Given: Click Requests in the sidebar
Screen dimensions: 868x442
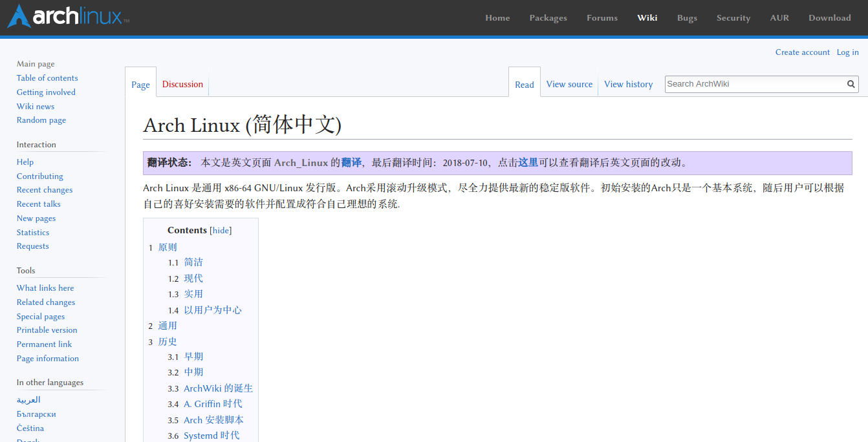Looking at the screenshot, I should point(33,246).
